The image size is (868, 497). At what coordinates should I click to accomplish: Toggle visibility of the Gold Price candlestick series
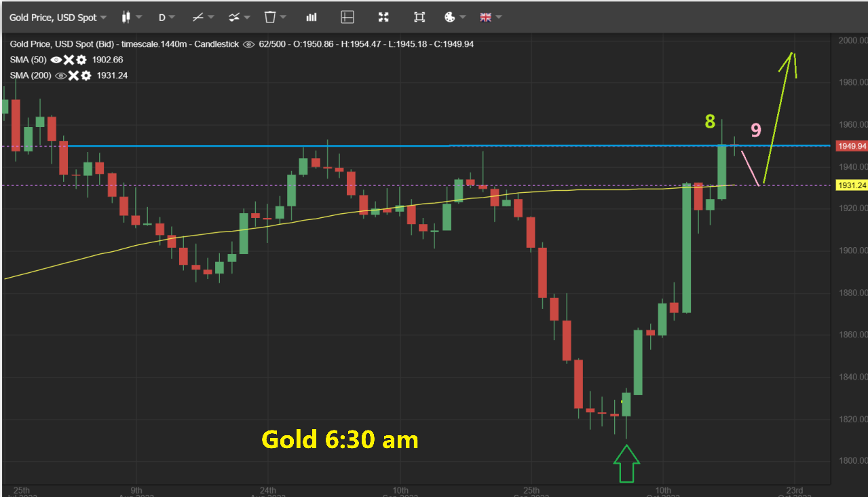coord(248,44)
